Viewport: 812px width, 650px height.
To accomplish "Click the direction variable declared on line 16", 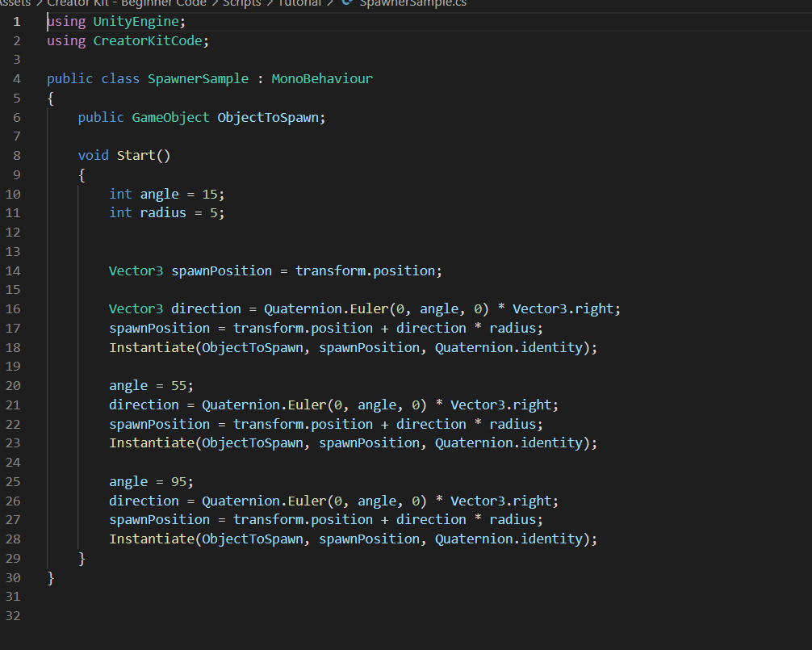I will point(206,308).
